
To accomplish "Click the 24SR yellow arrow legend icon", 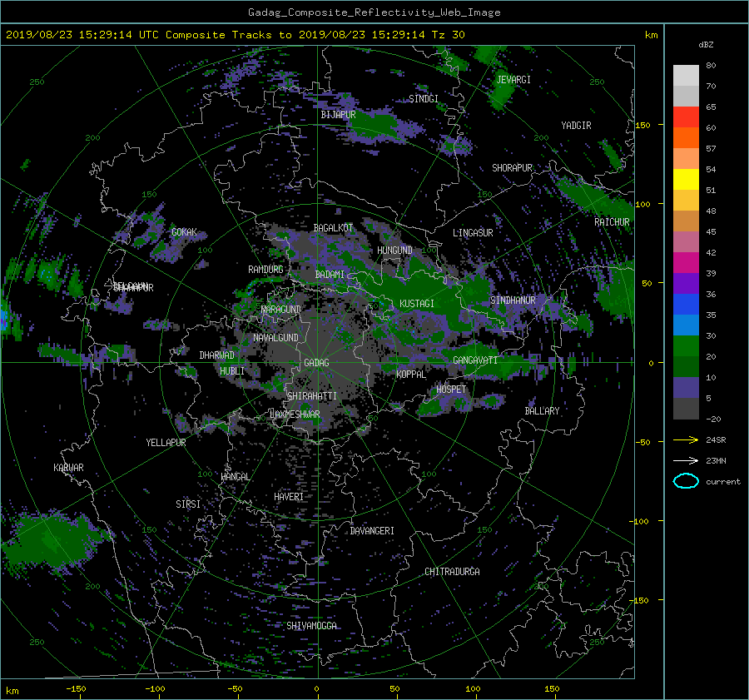I will 686,439.
